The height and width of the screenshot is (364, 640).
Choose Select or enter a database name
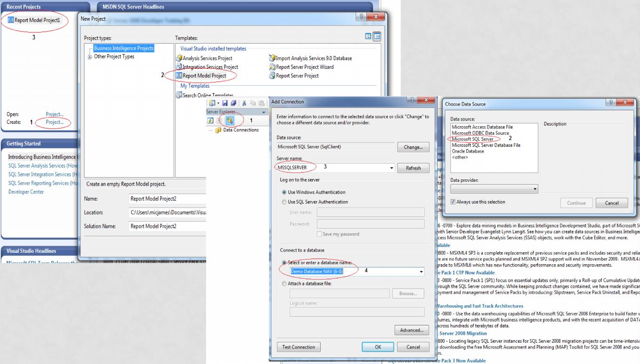[284, 262]
